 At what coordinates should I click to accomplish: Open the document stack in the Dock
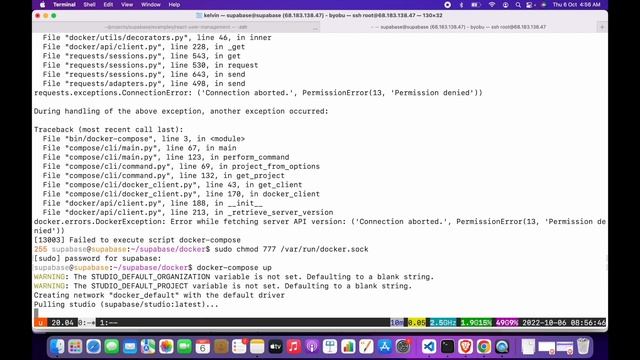coord(528,347)
